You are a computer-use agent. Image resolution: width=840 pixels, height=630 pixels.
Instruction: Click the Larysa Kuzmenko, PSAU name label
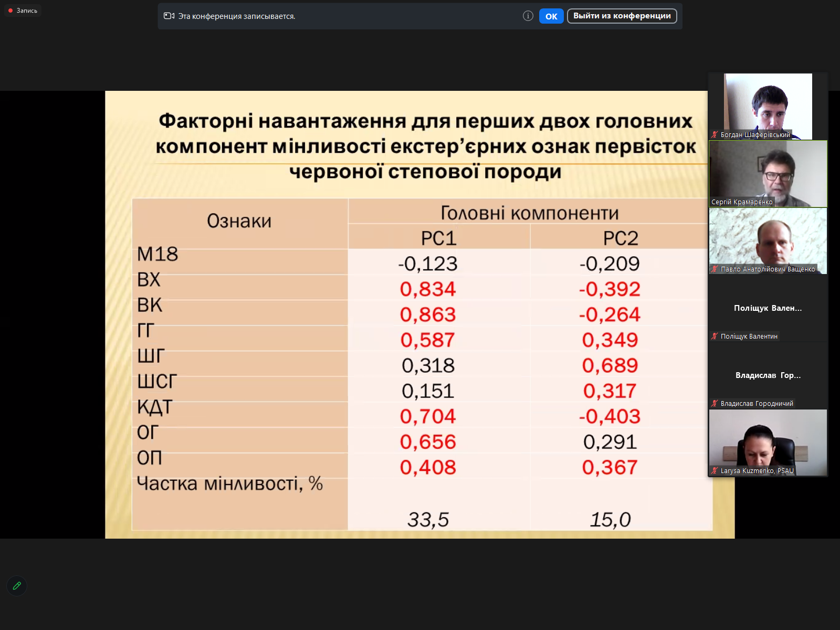pos(757,470)
